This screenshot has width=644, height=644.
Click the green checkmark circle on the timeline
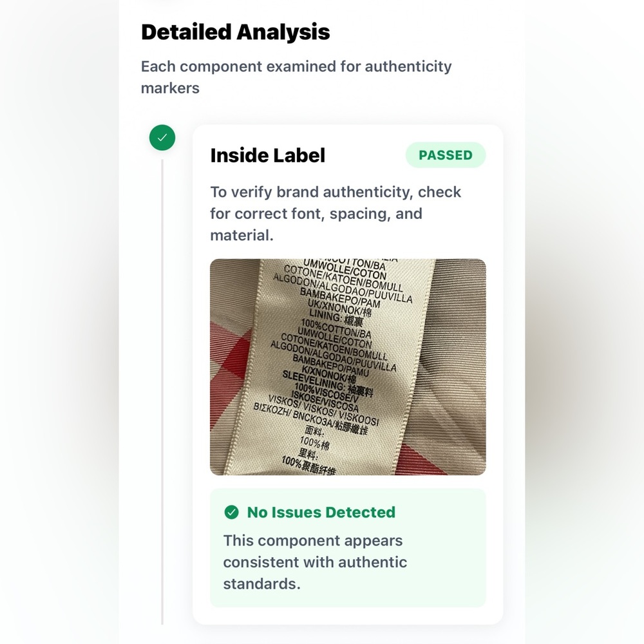click(x=162, y=138)
